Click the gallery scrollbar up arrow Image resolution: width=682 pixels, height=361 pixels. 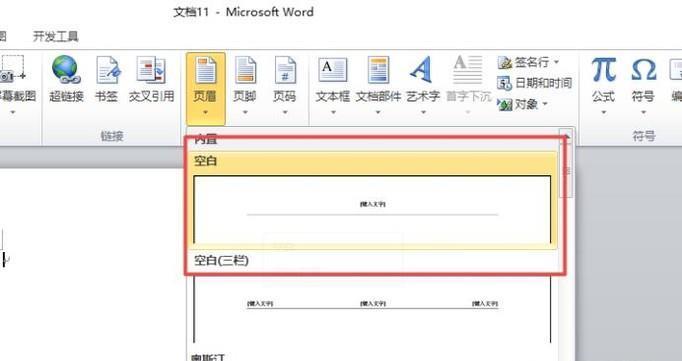tap(566, 137)
